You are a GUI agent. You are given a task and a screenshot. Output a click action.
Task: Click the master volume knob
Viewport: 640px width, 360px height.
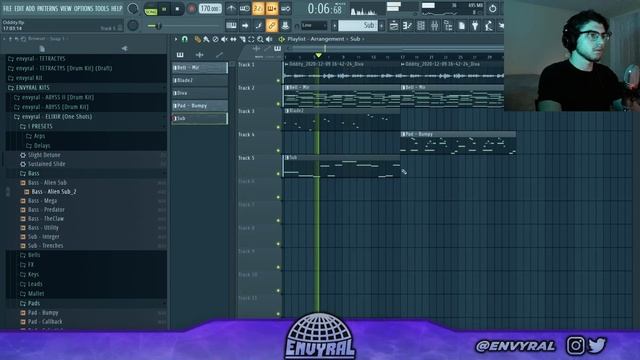click(x=133, y=8)
